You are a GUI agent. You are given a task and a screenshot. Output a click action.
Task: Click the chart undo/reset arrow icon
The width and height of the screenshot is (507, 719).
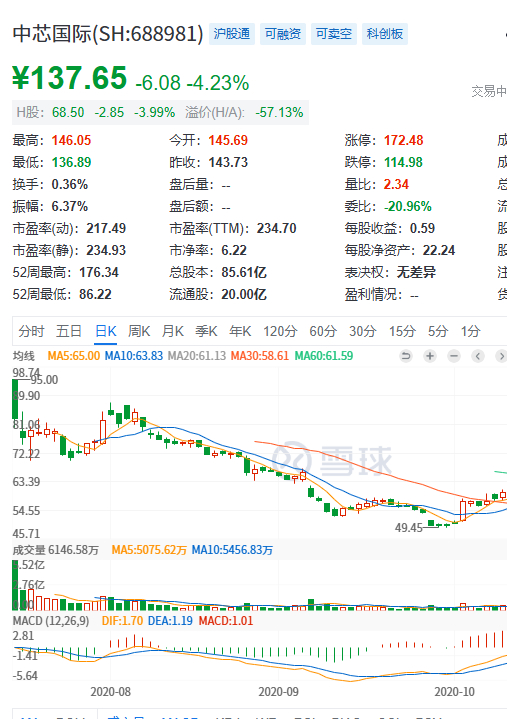406,356
